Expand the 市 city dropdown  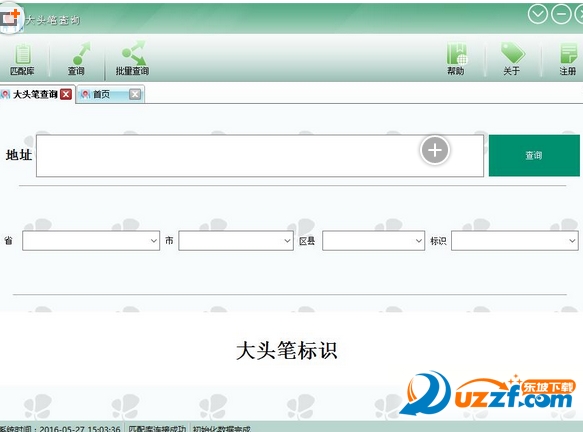point(236,241)
